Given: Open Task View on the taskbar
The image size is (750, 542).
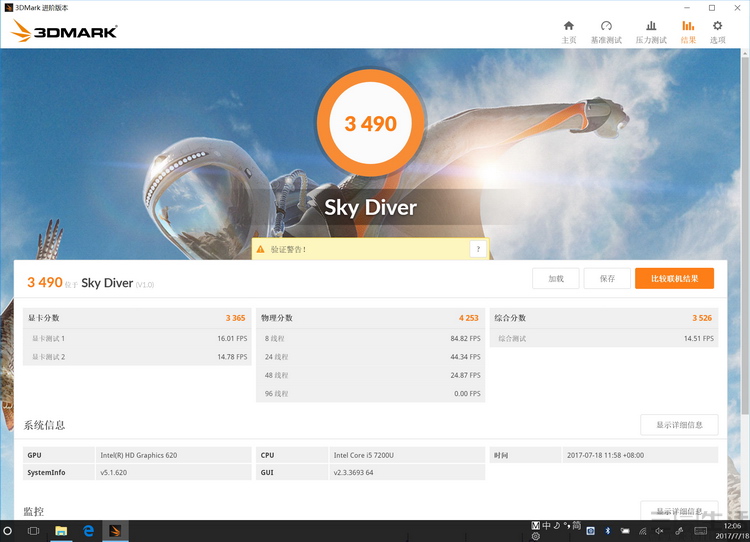Looking at the screenshot, I should [x=33, y=531].
